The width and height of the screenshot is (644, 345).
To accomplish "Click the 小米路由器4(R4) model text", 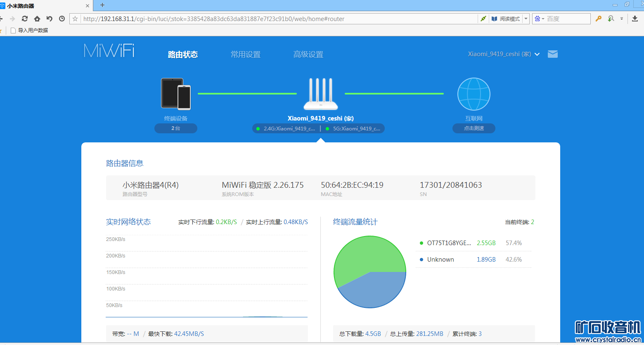I will click(151, 185).
